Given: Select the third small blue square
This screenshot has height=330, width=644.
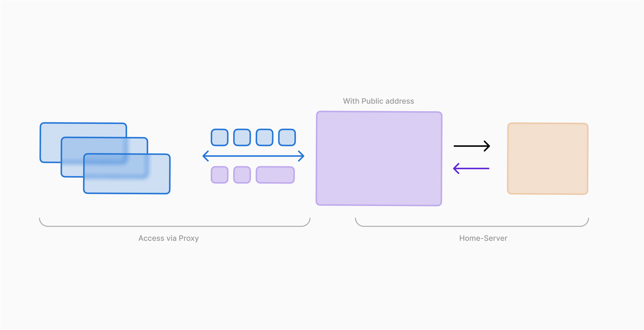Looking at the screenshot, I should coord(264,137).
